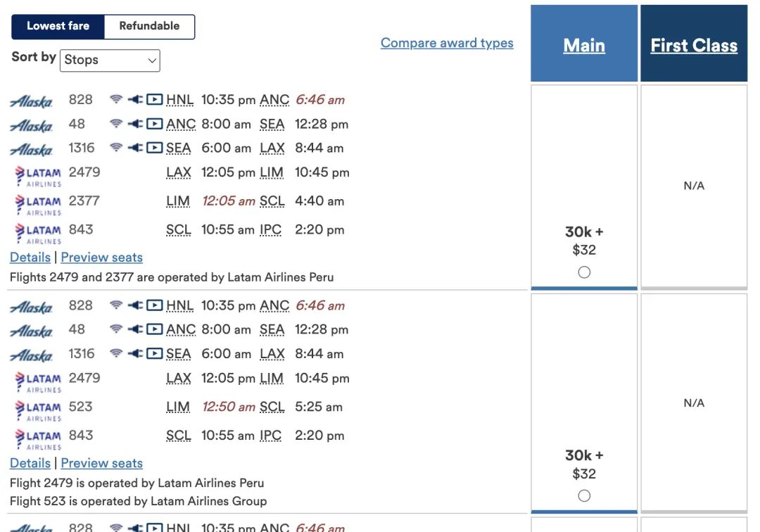The image size is (760, 532).
Task: Click the IPC airport code in the first itinerary
Action: [x=270, y=229]
